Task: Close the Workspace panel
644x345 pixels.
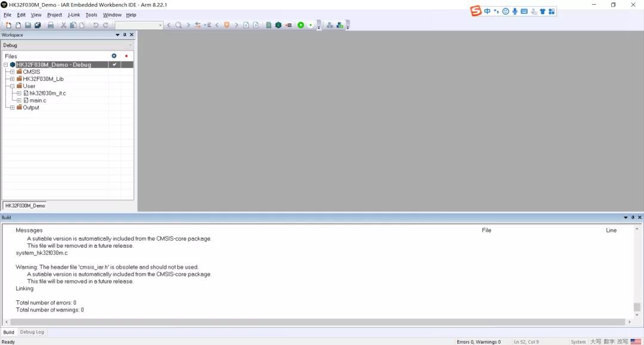Action: tap(132, 35)
